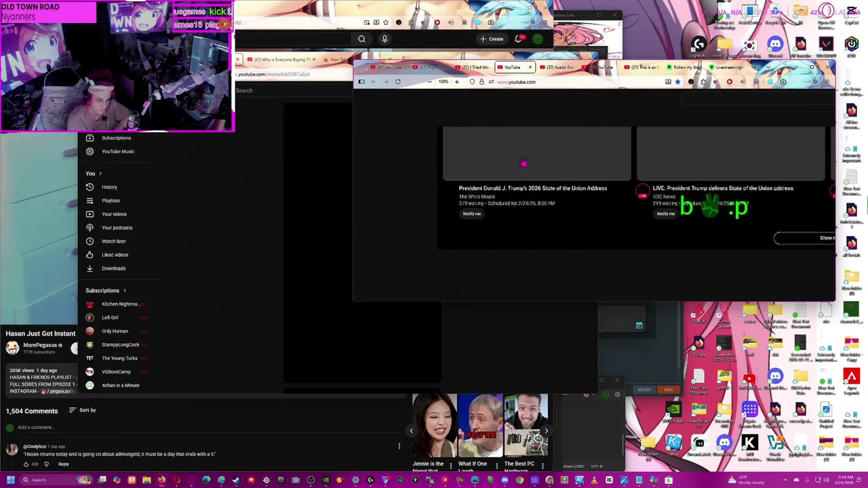
Task: Activate voice search microphone
Action: tap(384, 39)
